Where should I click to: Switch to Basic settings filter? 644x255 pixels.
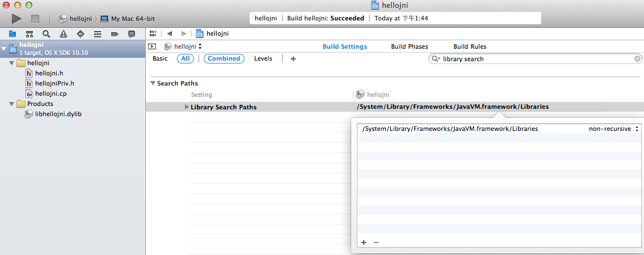[x=160, y=59]
